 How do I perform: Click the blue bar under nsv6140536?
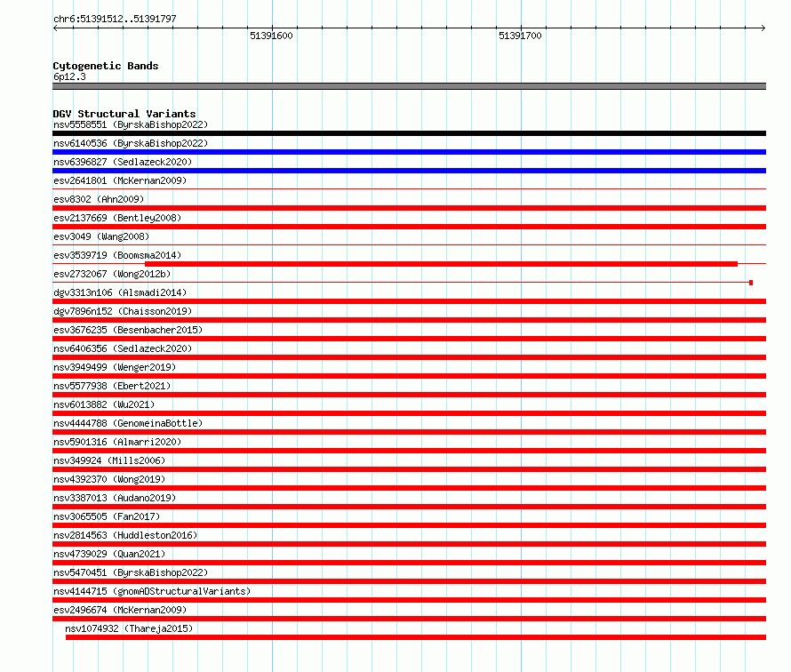coord(409,152)
